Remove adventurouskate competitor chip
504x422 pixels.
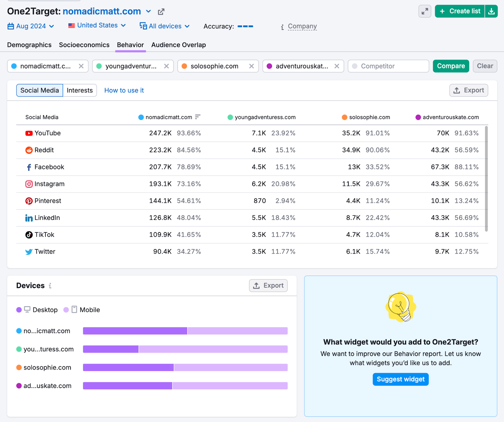point(337,66)
